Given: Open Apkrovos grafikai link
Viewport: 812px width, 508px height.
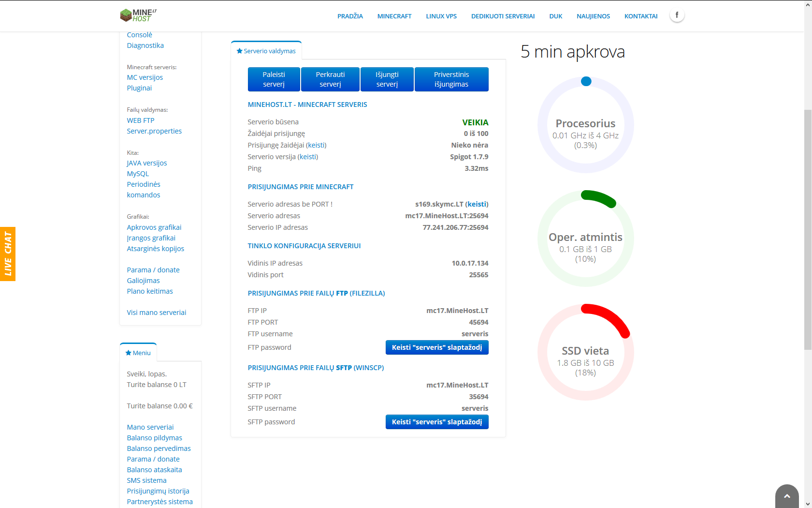Looking at the screenshot, I should [x=154, y=227].
